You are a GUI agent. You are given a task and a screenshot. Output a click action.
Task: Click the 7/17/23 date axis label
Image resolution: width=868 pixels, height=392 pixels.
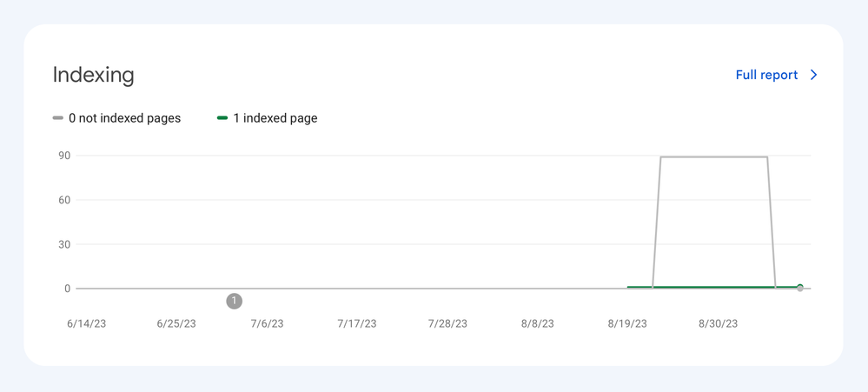357,324
